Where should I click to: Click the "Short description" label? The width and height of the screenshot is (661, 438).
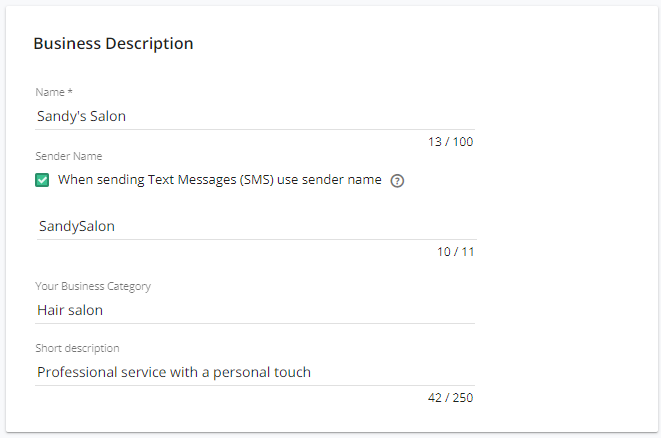point(78,348)
